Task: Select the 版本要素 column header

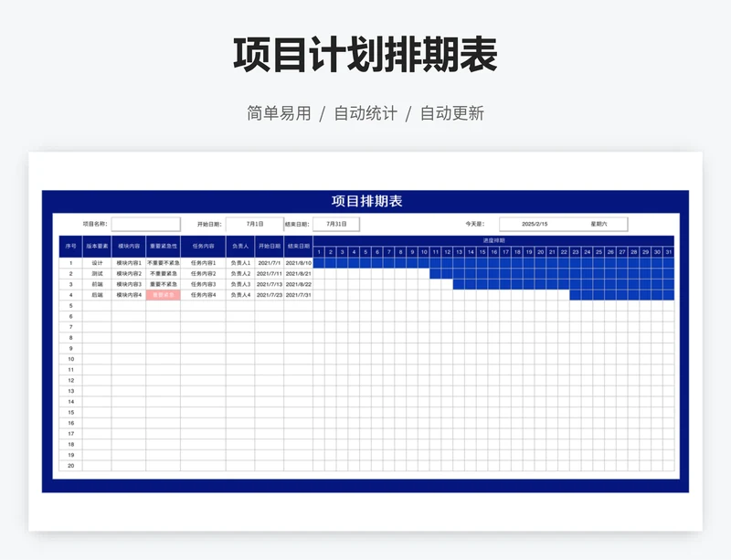Action: click(x=97, y=246)
